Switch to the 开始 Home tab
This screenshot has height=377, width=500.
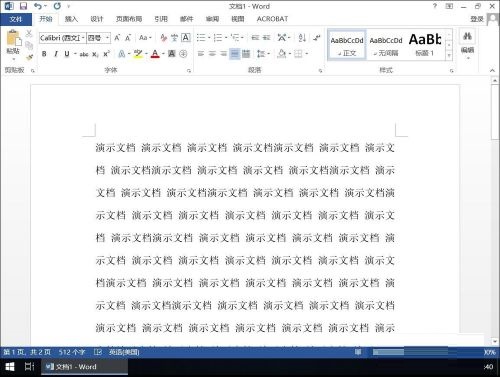[46, 19]
